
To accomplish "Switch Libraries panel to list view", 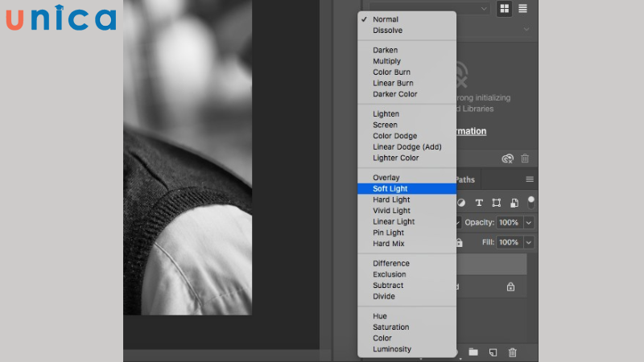I will [x=523, y=9].
